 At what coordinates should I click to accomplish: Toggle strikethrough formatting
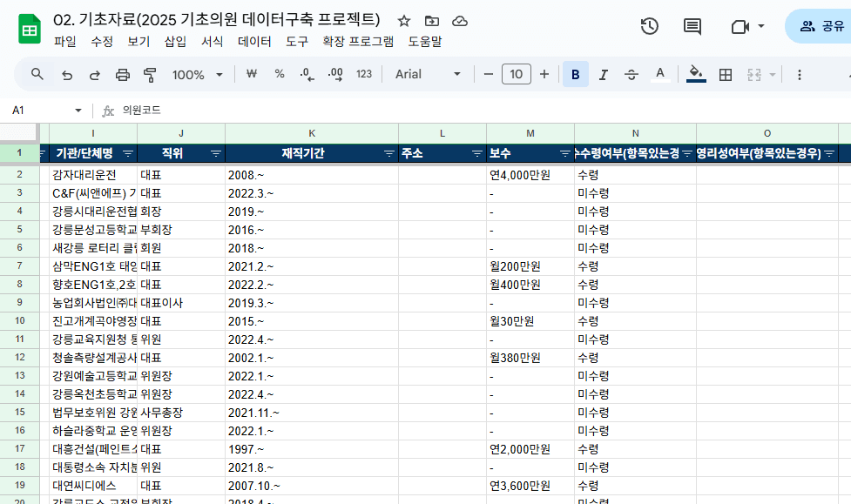pyautogui.click(x=631, y=75)
